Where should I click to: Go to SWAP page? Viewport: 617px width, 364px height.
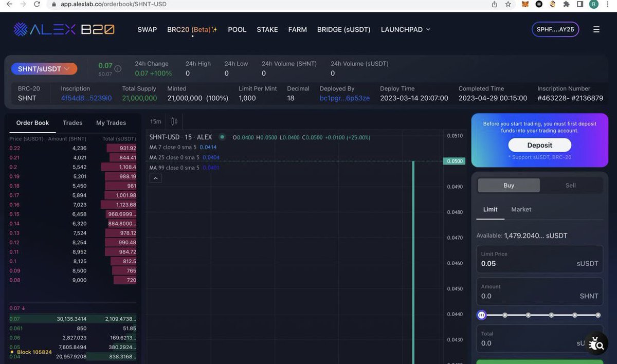pos(147,29)
